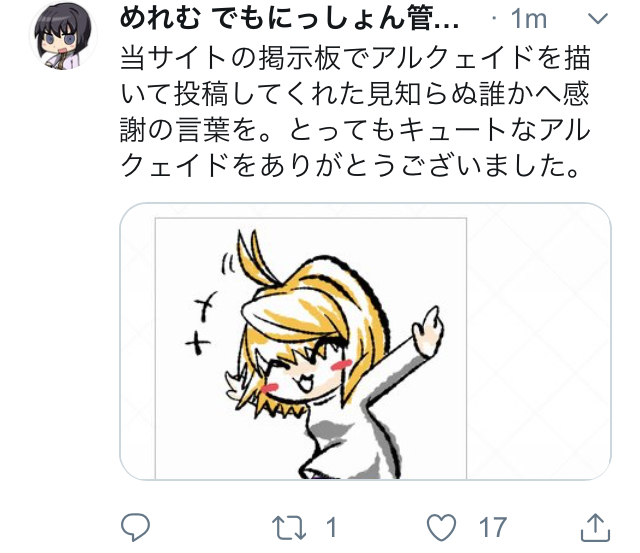
Task: Click the blank area right of the drawing
Action: (538, 341)
